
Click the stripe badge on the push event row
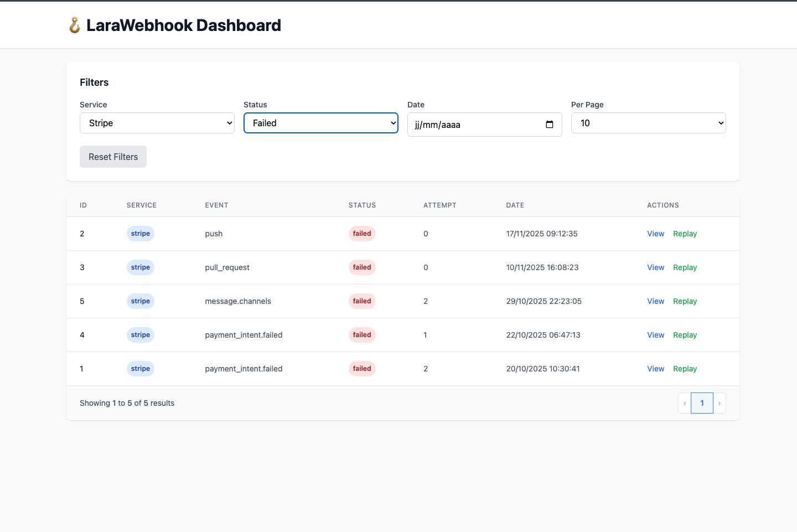coord(140,233)
